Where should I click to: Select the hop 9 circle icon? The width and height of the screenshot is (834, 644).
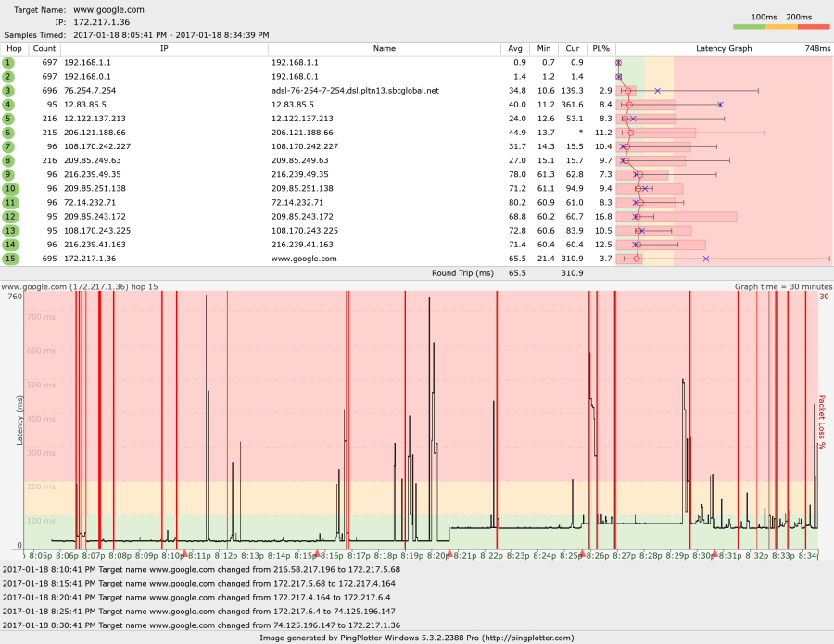[8, 174]
